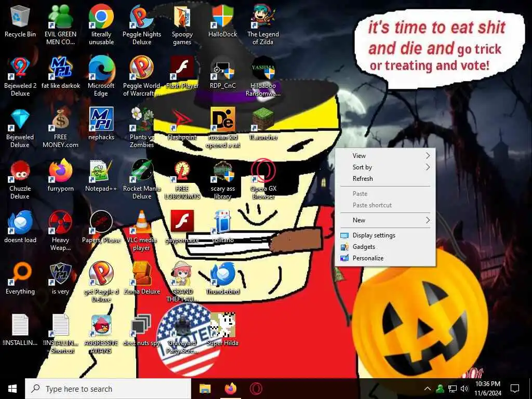Image resolution: width=532 pixels, height=399 pixels.
Task: Launch the HalloDock shortcut
Action: (x=222, y=22)
